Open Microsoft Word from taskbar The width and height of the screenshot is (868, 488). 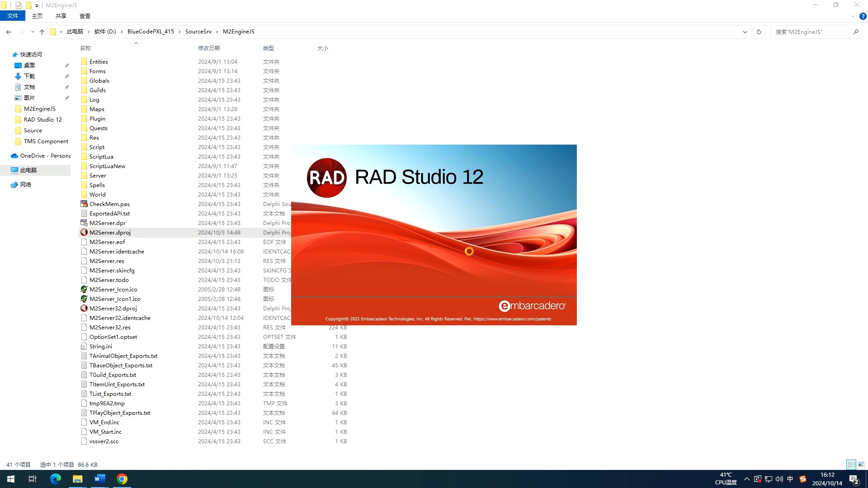[99, 479]
